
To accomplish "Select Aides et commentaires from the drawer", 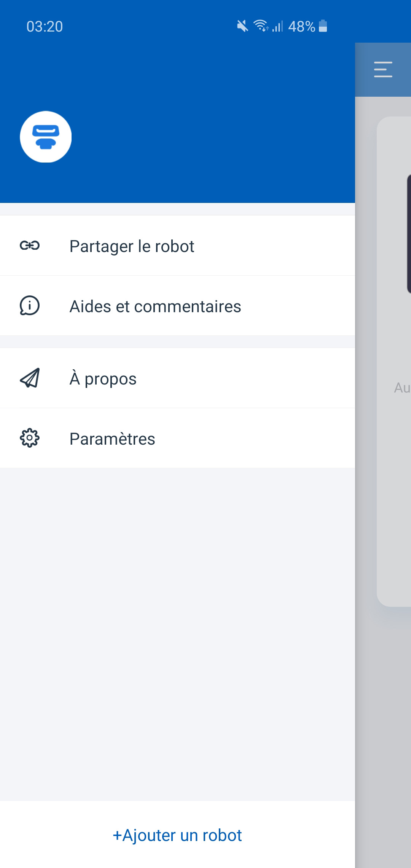I will pyautogui.click(x=155, y=306).
